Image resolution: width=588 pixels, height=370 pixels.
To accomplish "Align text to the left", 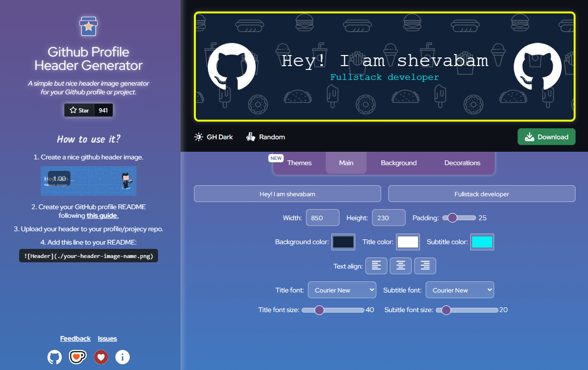I will 376,266.
